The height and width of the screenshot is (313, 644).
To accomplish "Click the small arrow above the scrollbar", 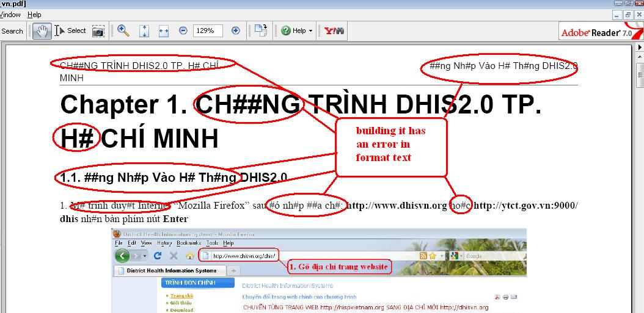I will click(640, 47).
